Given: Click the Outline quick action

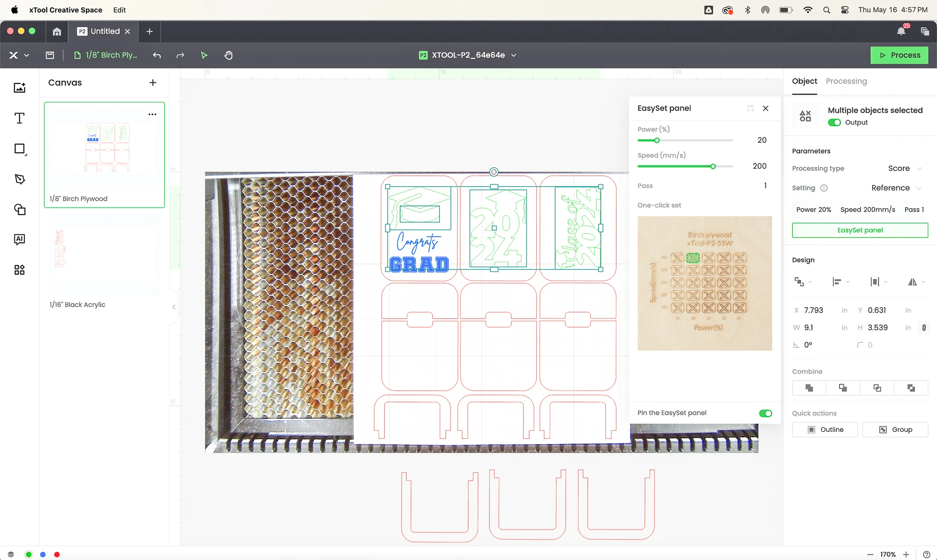Looking at the screenshot, I should pos(825,429).
